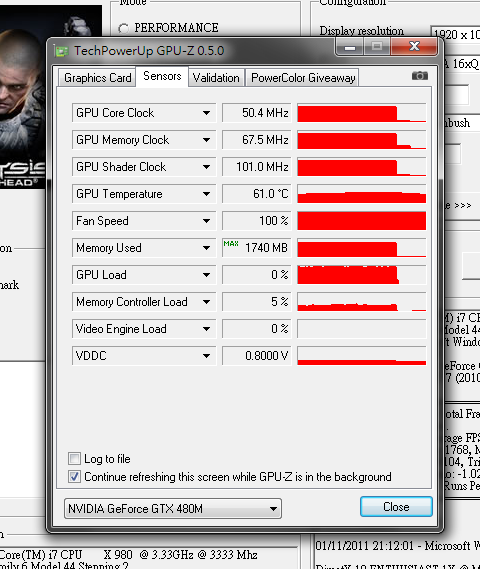Open the NVIDIA GeForce GTX 480M selector
This screenshot has width=480, height=569.
tap(173, 508)
